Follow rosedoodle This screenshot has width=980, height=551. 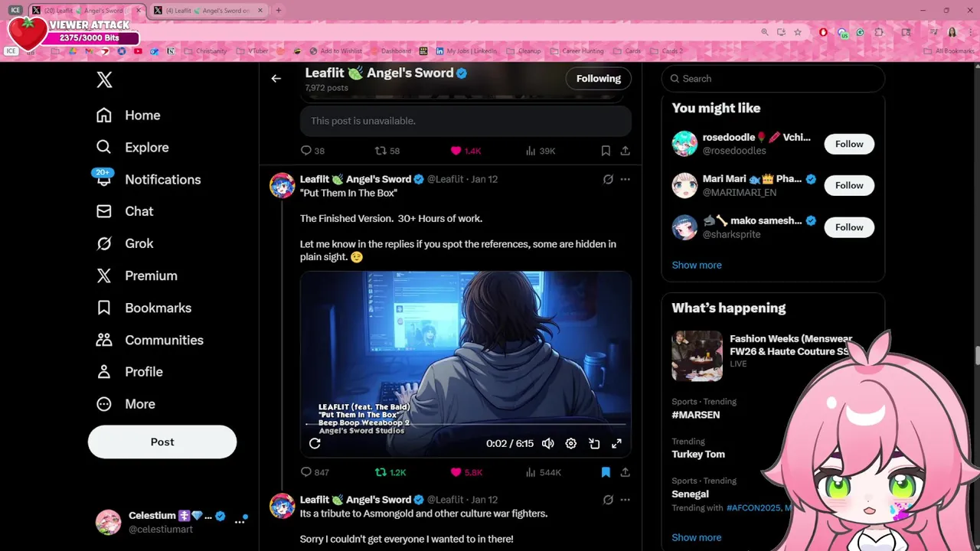[x=849, y=144]
